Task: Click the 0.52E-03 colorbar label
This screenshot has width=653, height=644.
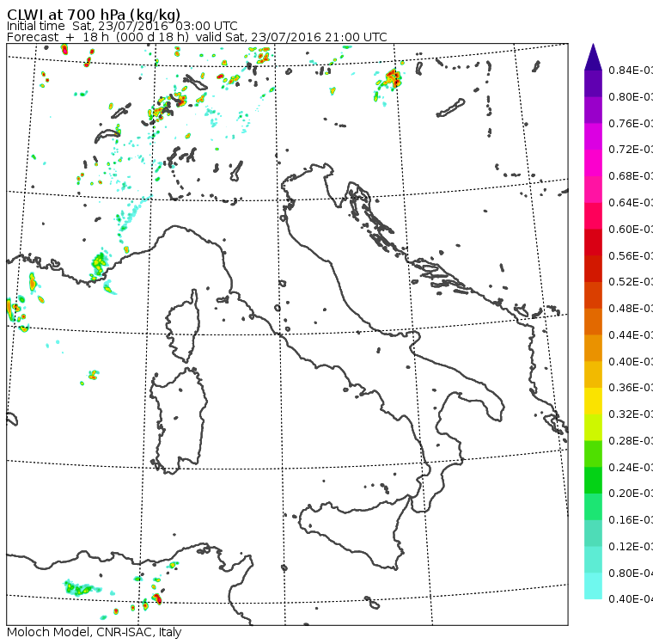Action: coord(631,282)
